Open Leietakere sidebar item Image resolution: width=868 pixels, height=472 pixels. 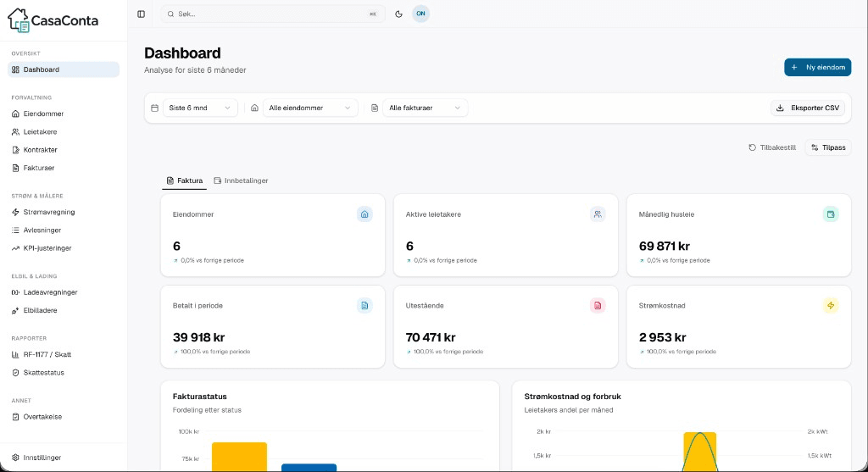64,131
